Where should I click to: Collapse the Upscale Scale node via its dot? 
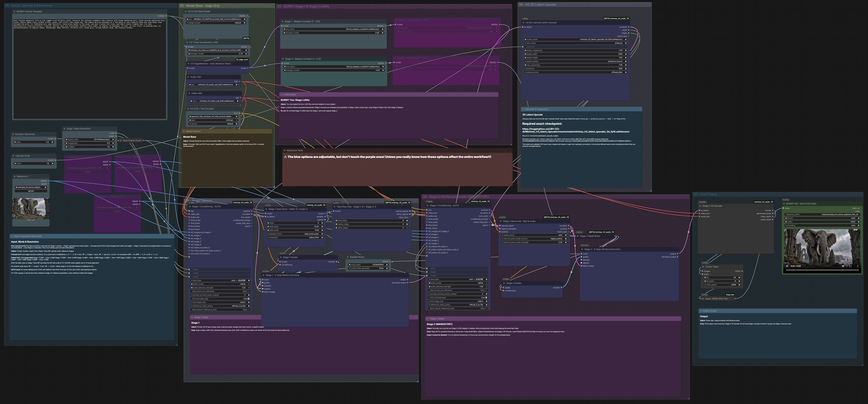13,156
